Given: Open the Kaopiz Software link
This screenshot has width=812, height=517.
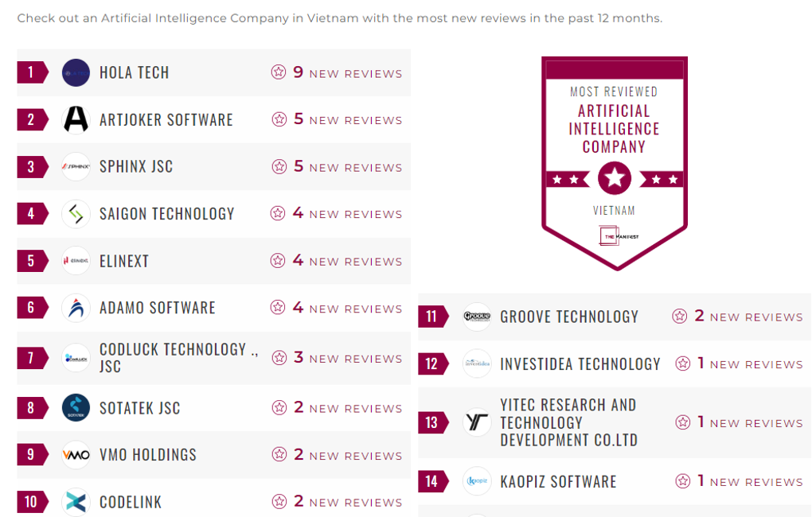Looking at the screenshot, I should click(x=558, y=481).
